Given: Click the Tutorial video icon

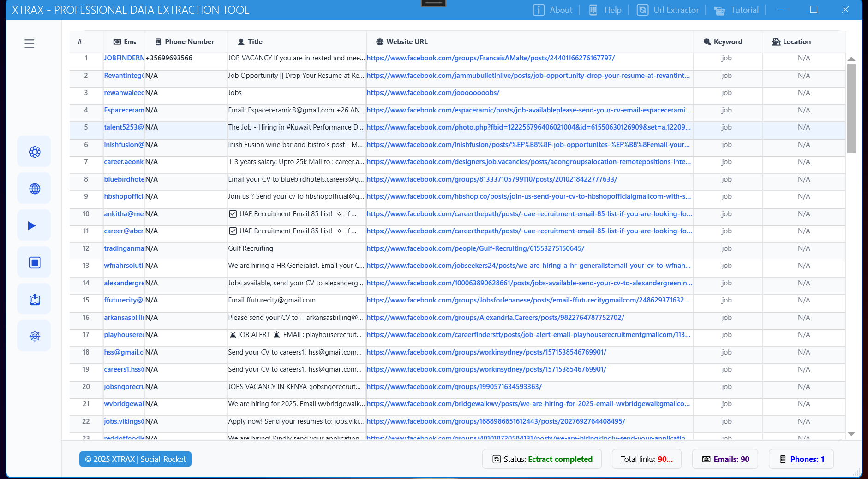Looking at the screenshot, I should [x=719, y=10].
